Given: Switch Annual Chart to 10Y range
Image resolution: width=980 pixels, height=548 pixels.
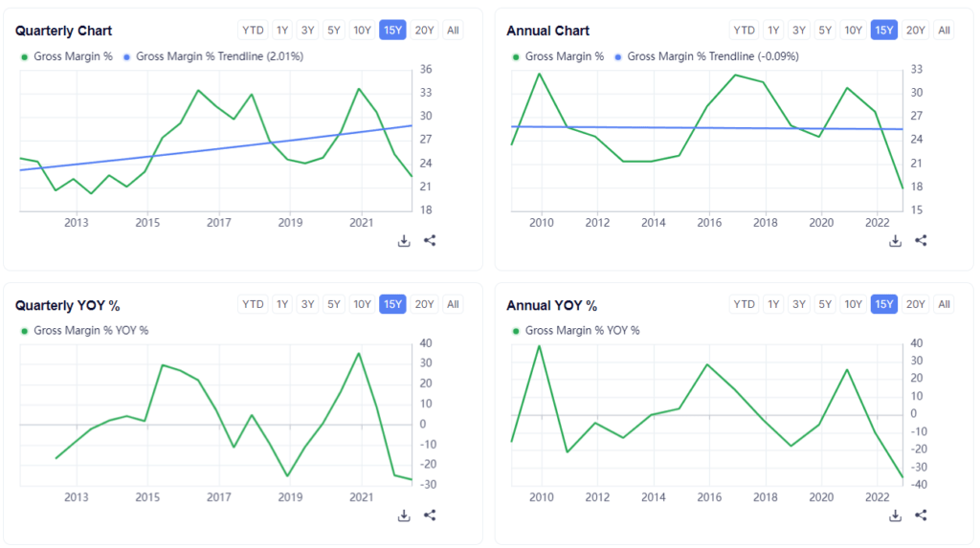Looking at the screenshot, I should pyautogui.click(x=853, y=30).
